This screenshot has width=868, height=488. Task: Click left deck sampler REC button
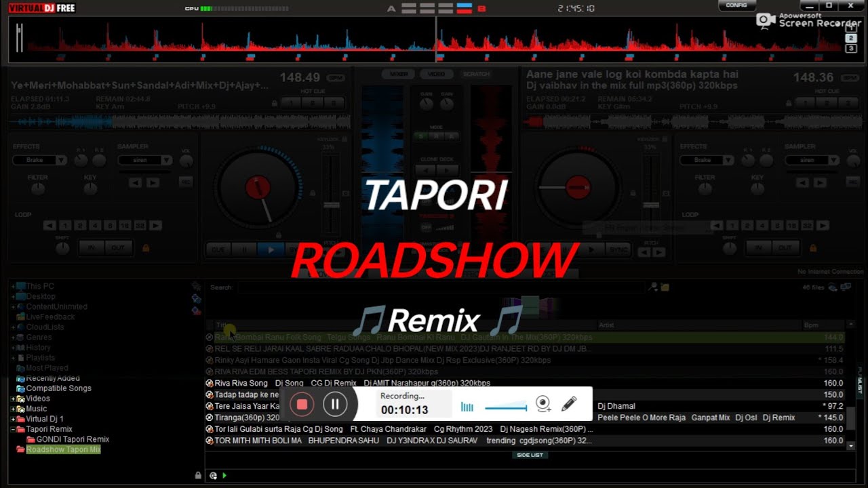pos(185,182)
